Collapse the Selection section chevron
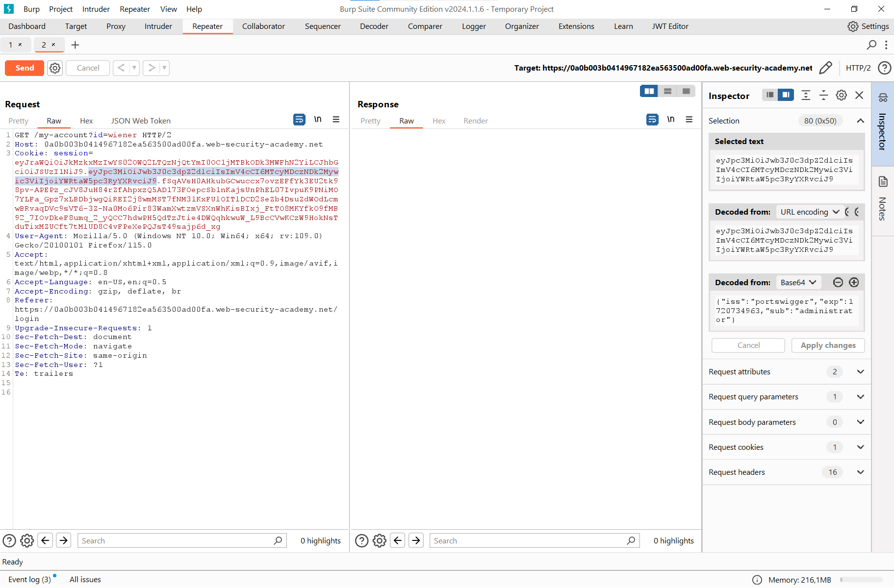This screenshot has width=894, height=588. 860,121
